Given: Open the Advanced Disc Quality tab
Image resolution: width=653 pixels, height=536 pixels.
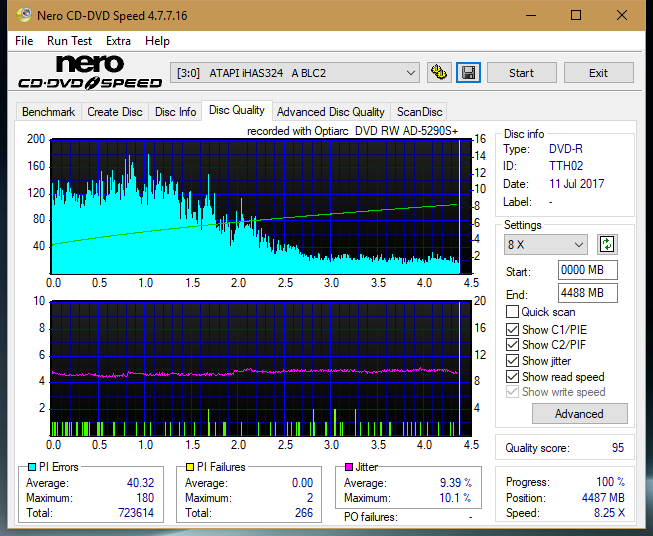Looking at the screenshot, I should (x=331, y=112).
